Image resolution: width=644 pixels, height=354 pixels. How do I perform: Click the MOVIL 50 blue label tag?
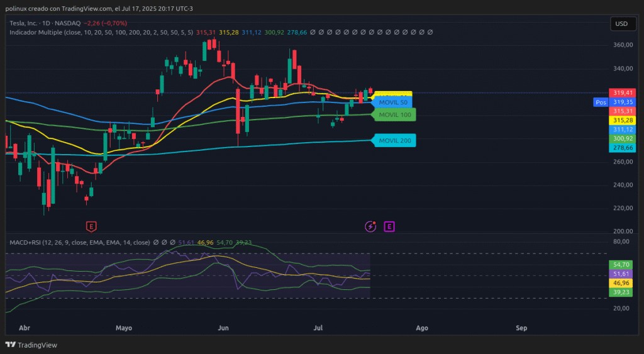tap(393, 102)
